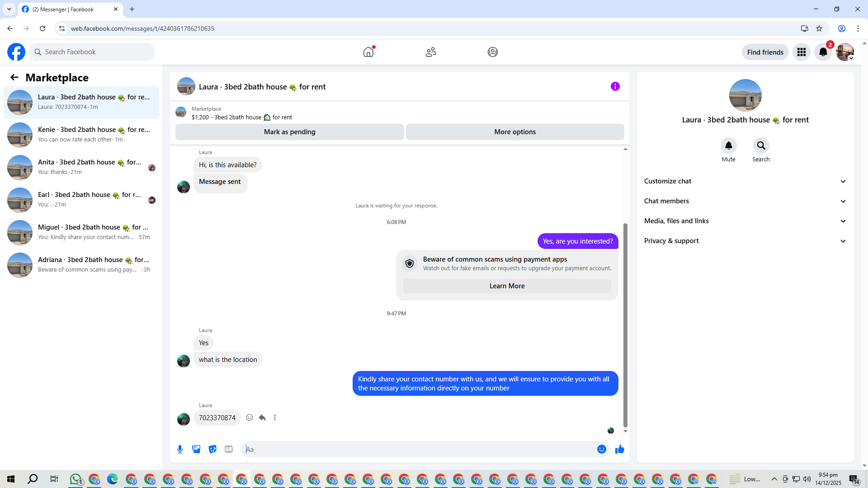Open the sticker picker icon

click(212, 449)
